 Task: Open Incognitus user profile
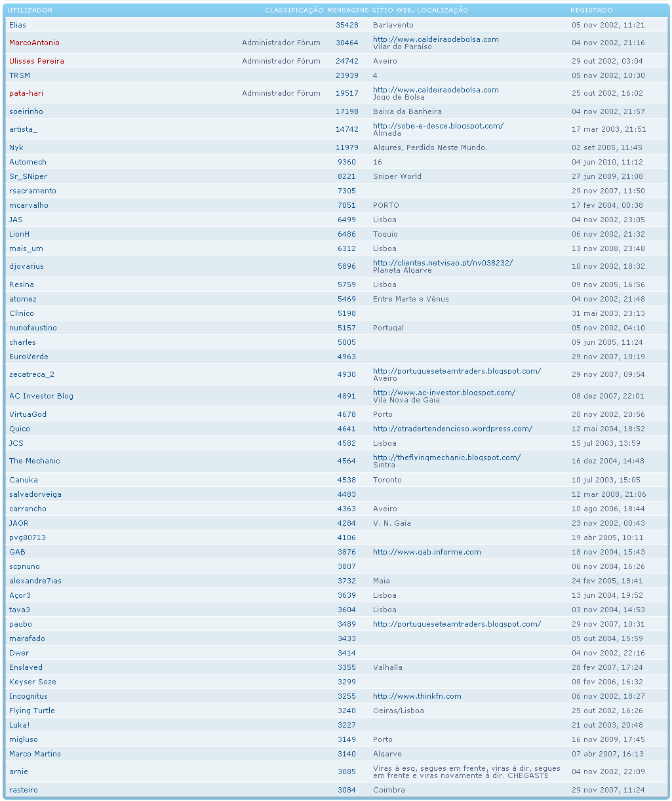tap(28, 696)
